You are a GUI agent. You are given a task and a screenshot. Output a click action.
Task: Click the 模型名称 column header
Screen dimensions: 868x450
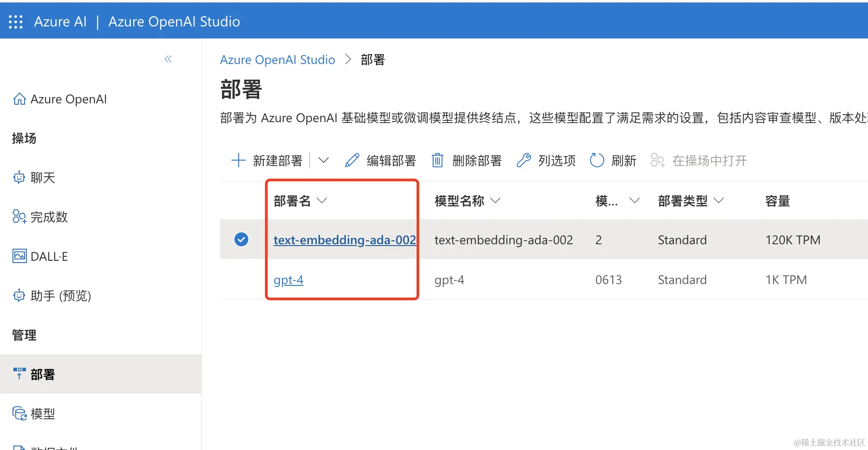point(459,201)
